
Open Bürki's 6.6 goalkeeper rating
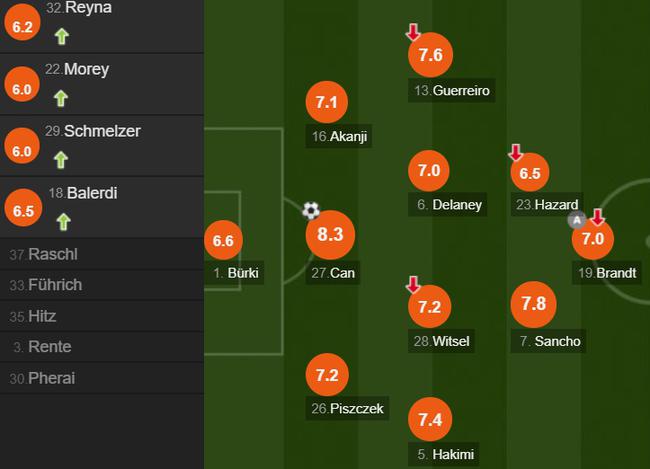(223, 240)
